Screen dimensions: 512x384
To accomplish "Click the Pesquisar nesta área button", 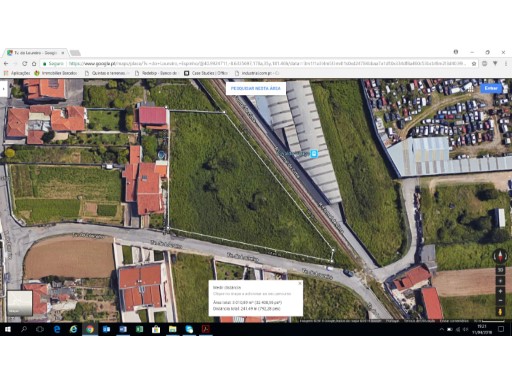I will (x=256, y=88).
